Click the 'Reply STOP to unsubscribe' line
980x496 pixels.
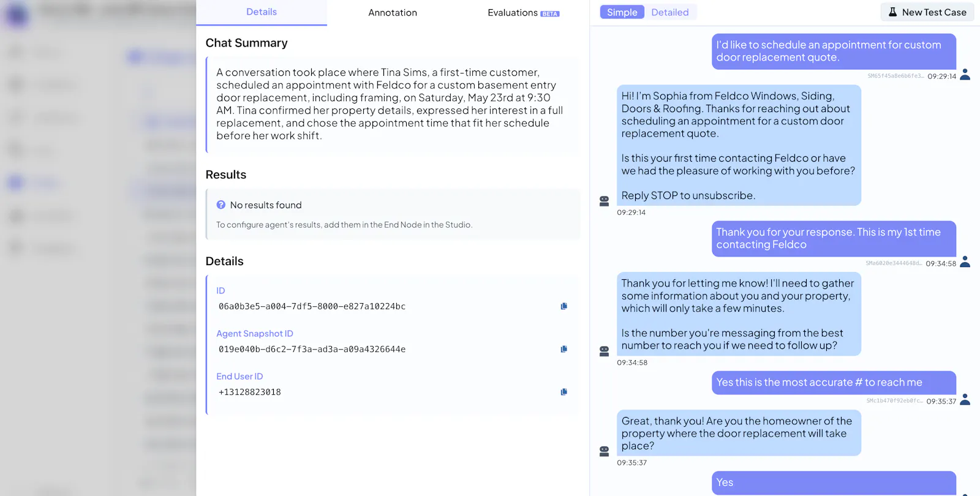[x=688, y=196]
